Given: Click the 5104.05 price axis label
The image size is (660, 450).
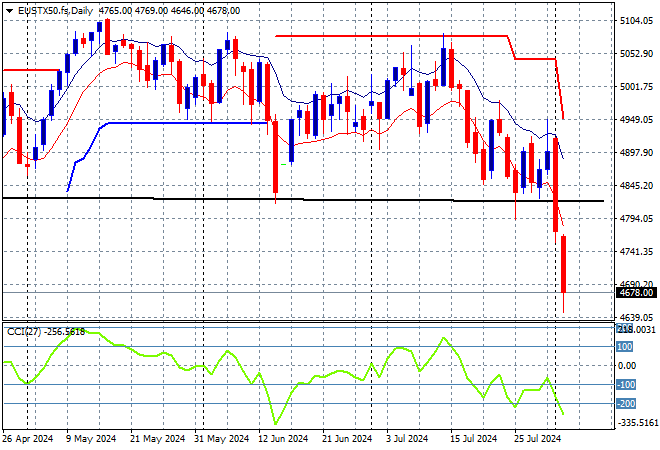Looking at the screenshot, I should pyautogui.click(x=635, y=21).
